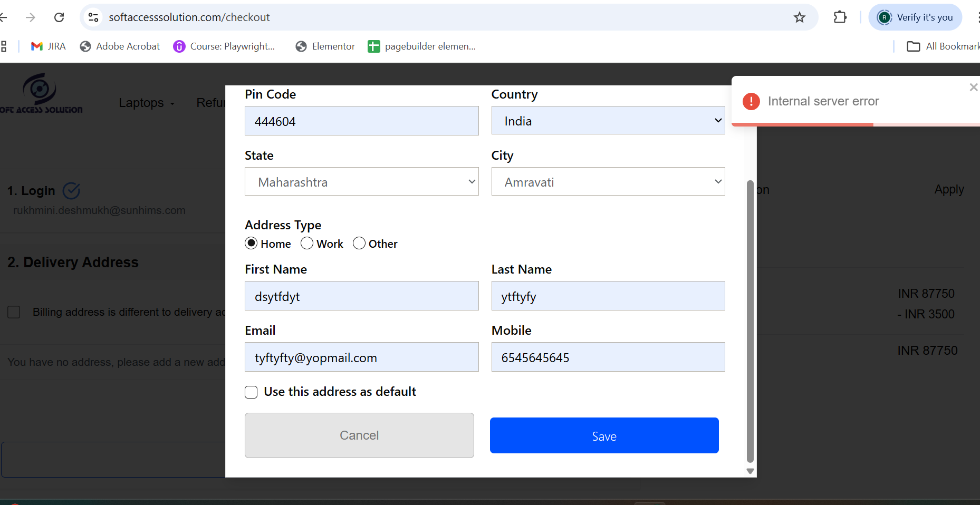Click the First Name field
Viewport: 980px width, 505px height.
(x=362, y=296)
